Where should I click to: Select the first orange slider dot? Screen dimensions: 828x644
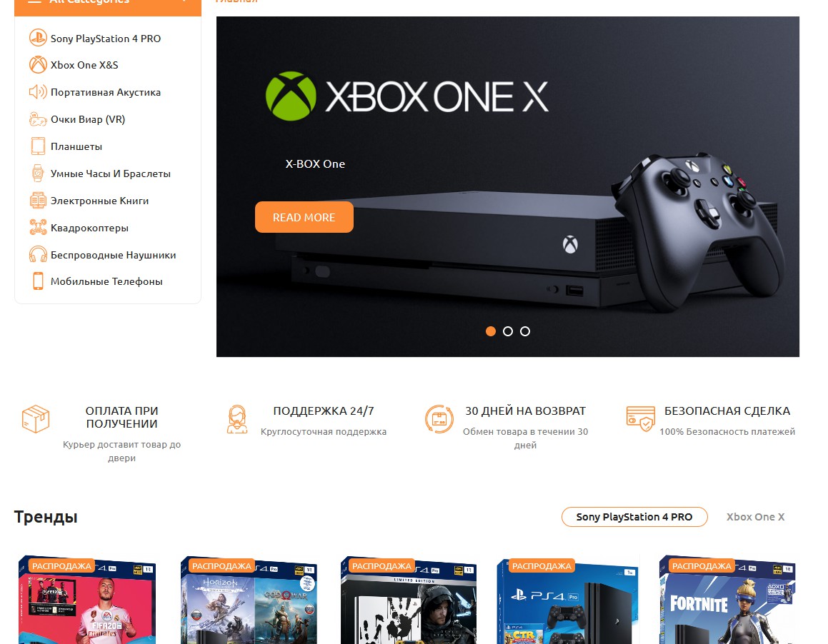tap(491, 331)
